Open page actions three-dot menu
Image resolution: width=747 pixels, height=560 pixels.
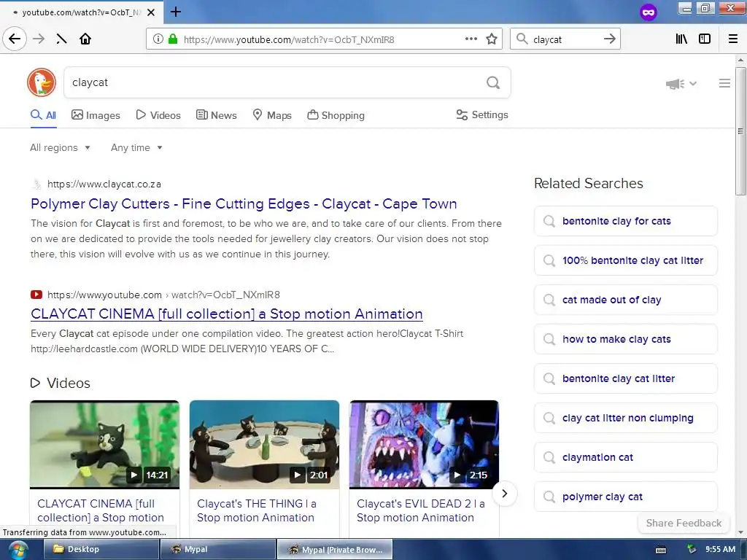pos(471,39)
